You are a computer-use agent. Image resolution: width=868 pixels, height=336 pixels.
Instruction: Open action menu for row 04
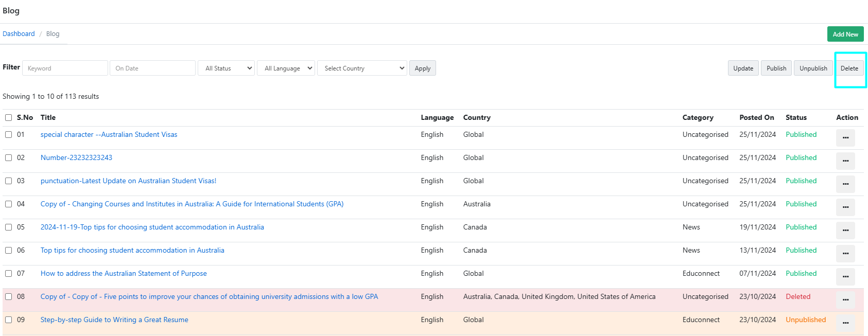pos(845,207)
